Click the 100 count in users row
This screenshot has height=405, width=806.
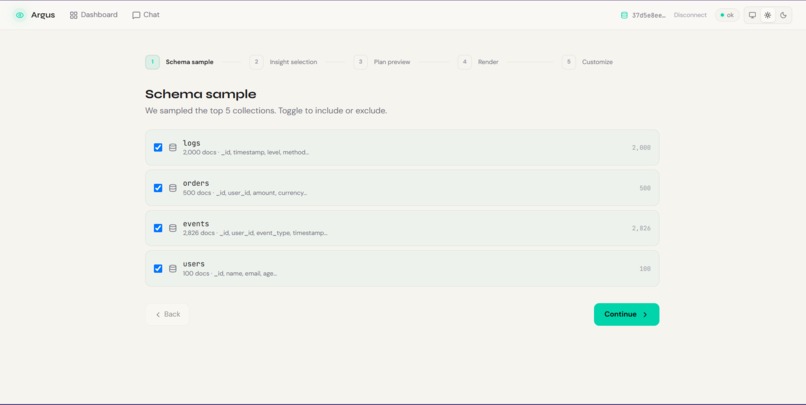pos(645,269)
